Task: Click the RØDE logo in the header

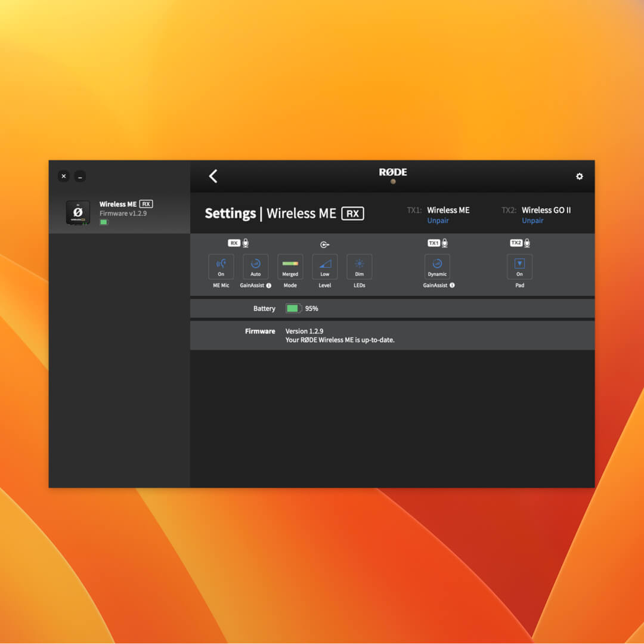Action: tap(393, 172)
